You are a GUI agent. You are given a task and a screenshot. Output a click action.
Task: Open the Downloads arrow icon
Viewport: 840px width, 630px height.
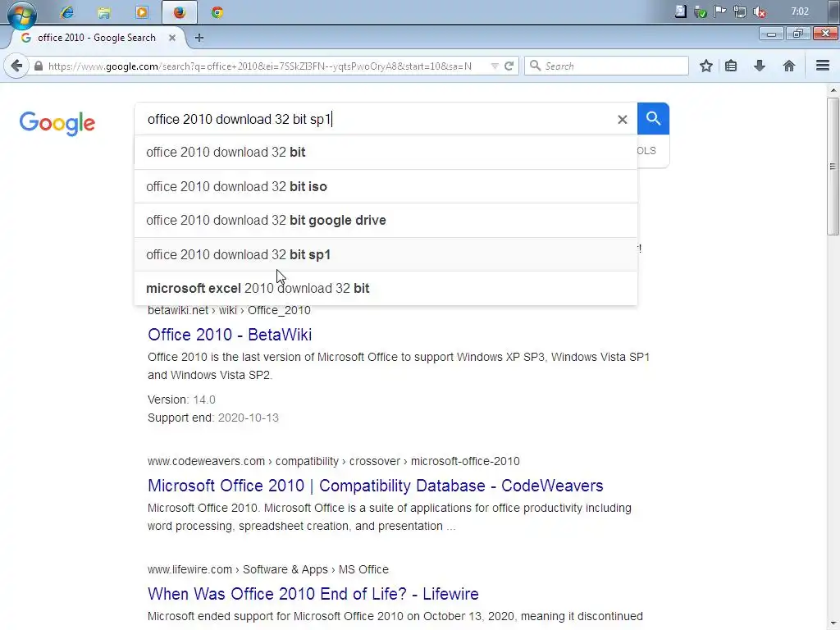pyautogui.click(x=759, y=66)
